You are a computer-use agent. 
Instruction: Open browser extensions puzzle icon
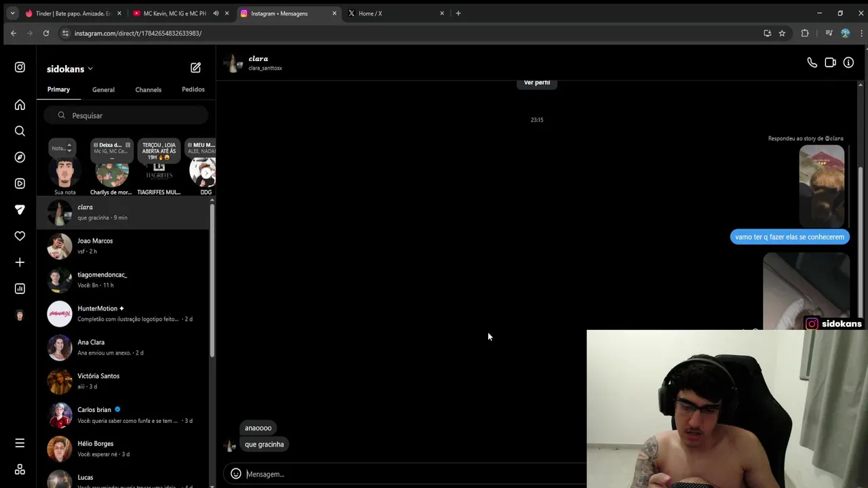click(805, 33)
